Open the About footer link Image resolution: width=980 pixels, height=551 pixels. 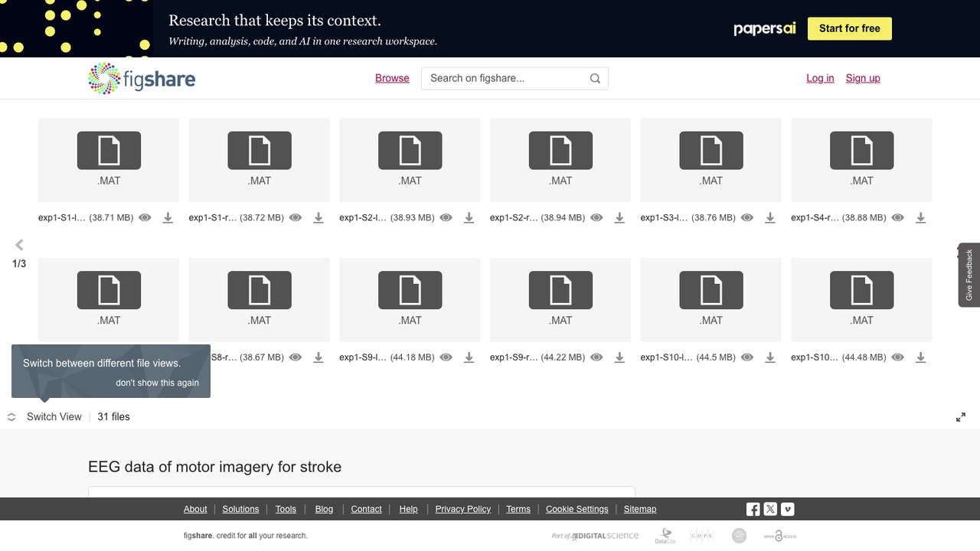(195, 509)
